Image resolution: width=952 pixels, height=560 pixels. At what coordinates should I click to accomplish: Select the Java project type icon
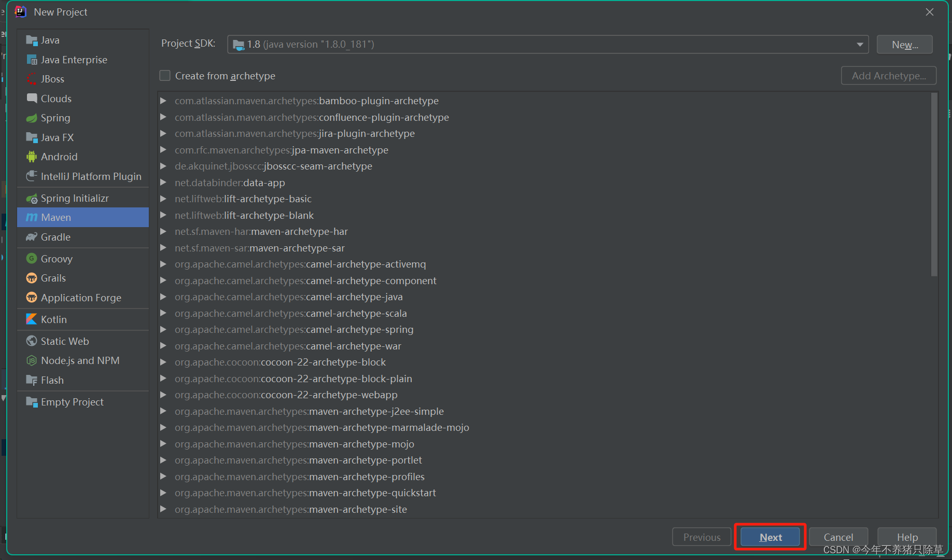[x=32, y=40]
